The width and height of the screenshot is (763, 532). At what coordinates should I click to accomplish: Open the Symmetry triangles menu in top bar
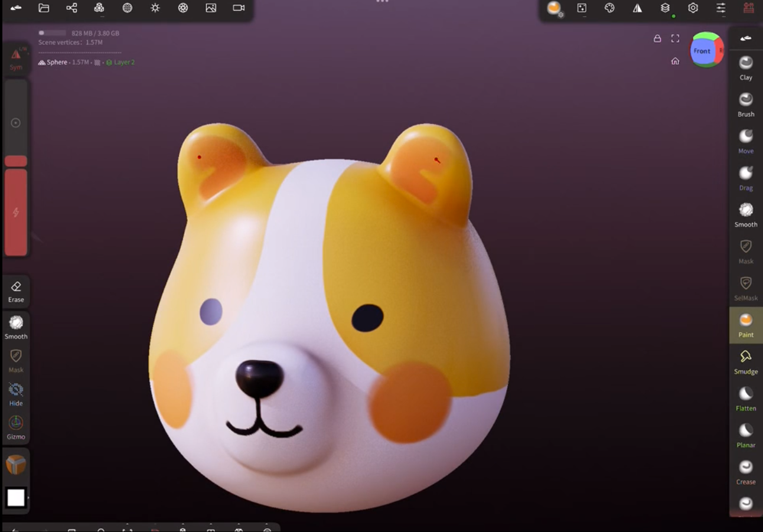tap(637, 8)
